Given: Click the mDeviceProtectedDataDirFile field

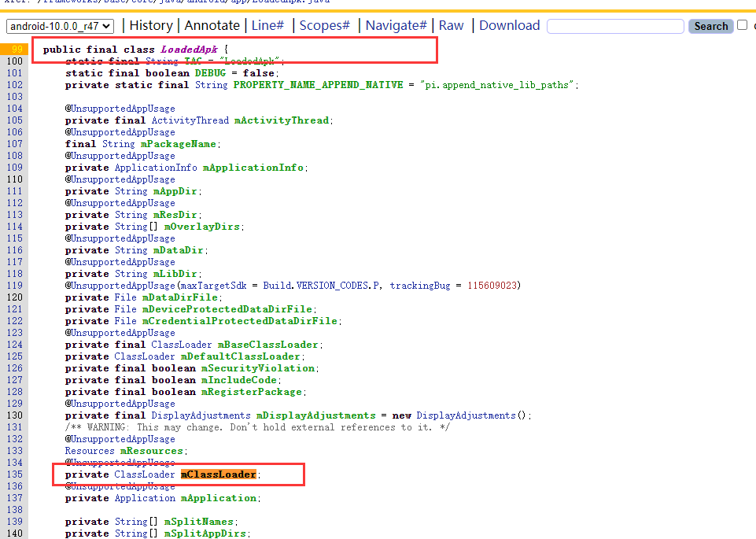Looking at the screenshot, I should coord(227,309).
